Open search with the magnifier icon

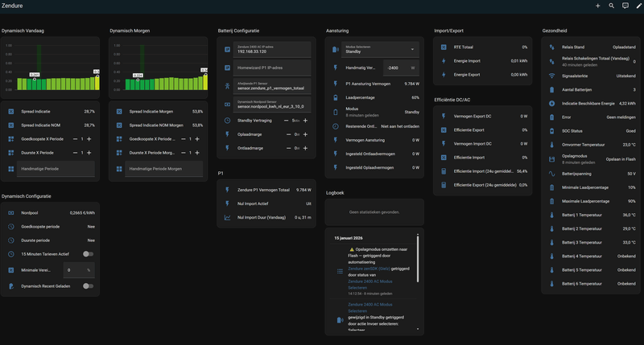[612, 6]
